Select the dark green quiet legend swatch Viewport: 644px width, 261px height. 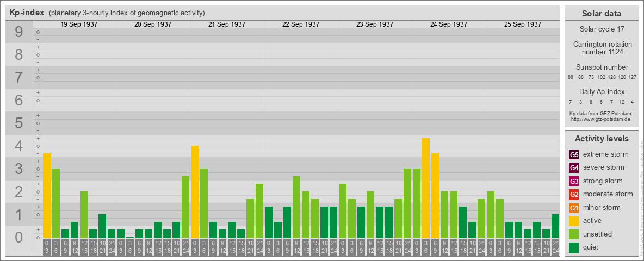click(x=574, y=247)
